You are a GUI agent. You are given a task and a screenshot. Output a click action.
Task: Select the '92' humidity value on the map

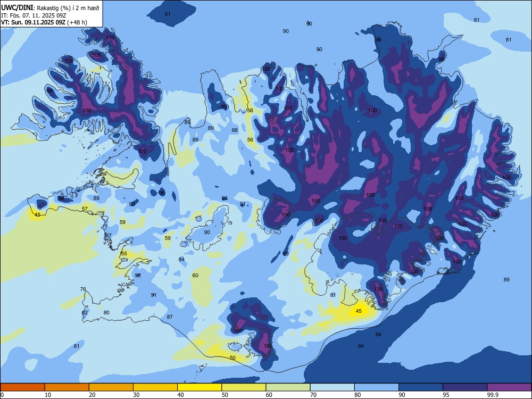point(138,275)
